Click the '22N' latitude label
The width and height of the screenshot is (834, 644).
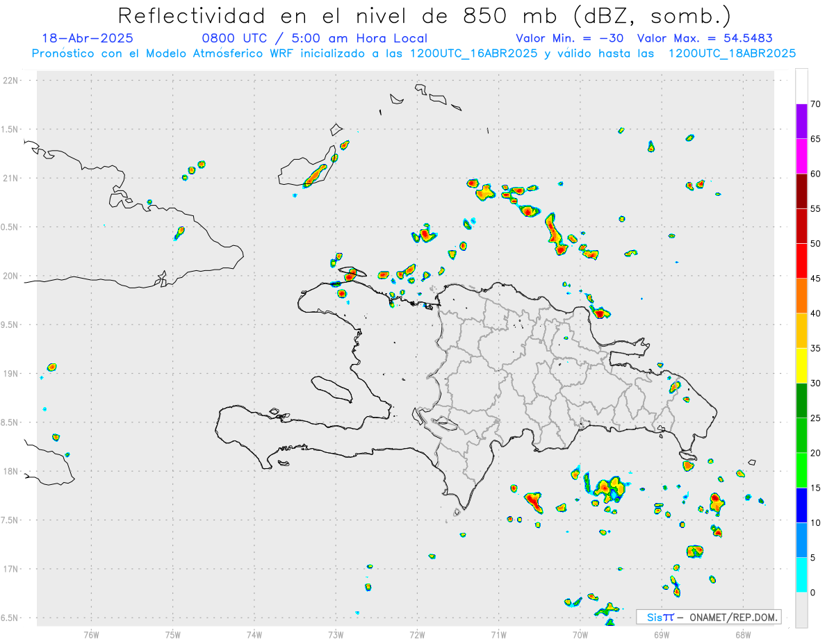coord(12,81)
